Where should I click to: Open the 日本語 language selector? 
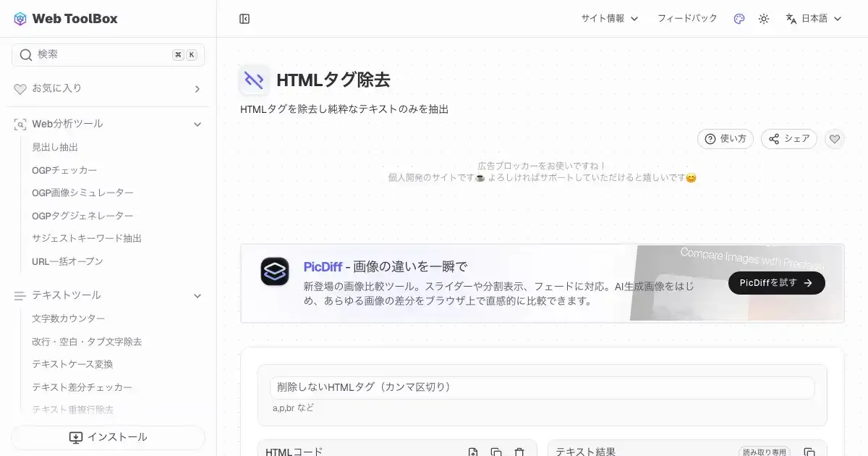click(x=814, y=19)
